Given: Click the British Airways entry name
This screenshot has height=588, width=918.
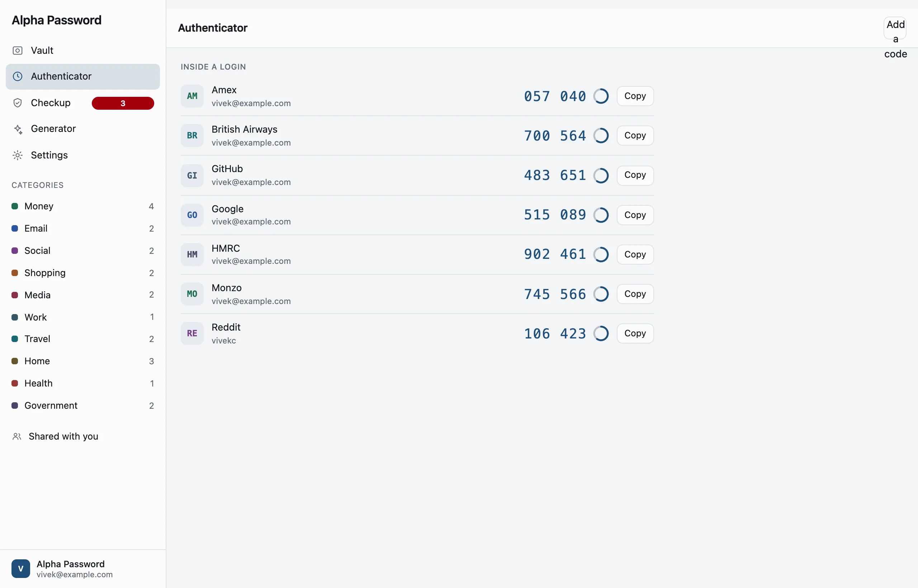Looking at the screenshot, I should point(245,129).
